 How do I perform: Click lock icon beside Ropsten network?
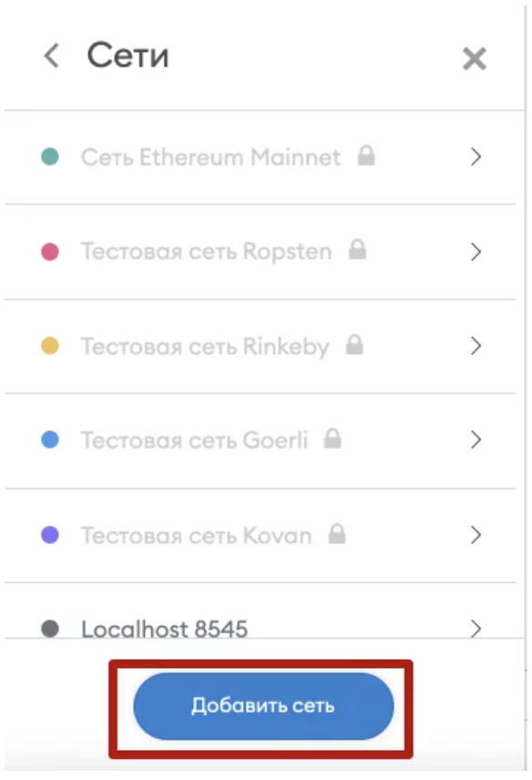tap(357, 250)
